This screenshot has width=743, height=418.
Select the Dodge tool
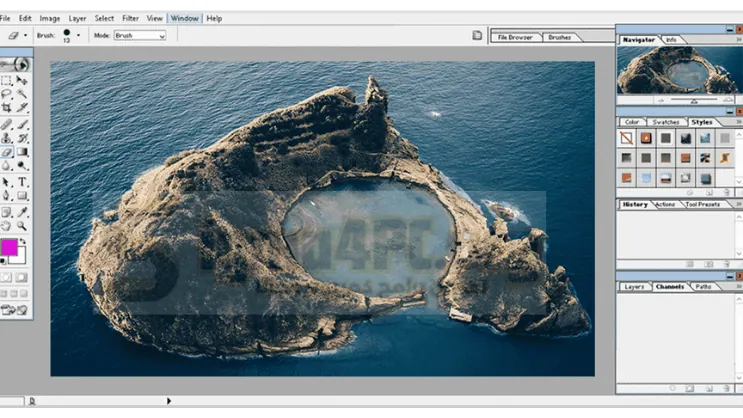coord(22,166)
